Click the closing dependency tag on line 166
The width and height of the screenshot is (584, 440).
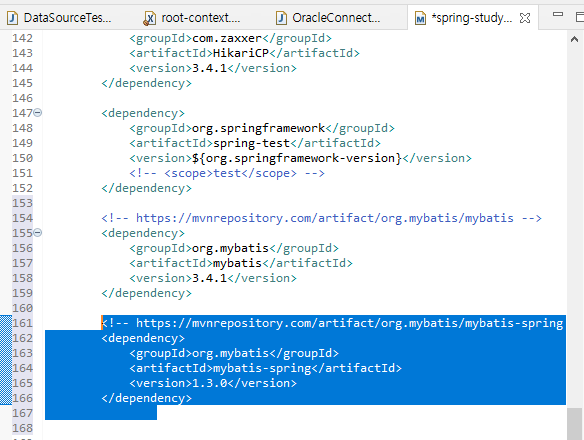click(146, 398)
